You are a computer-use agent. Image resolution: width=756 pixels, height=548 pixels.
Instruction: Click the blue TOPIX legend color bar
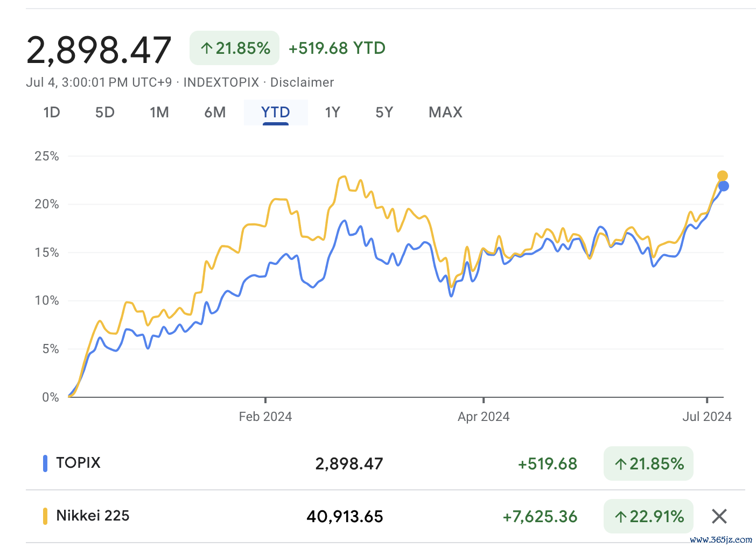tap(45, 463)
